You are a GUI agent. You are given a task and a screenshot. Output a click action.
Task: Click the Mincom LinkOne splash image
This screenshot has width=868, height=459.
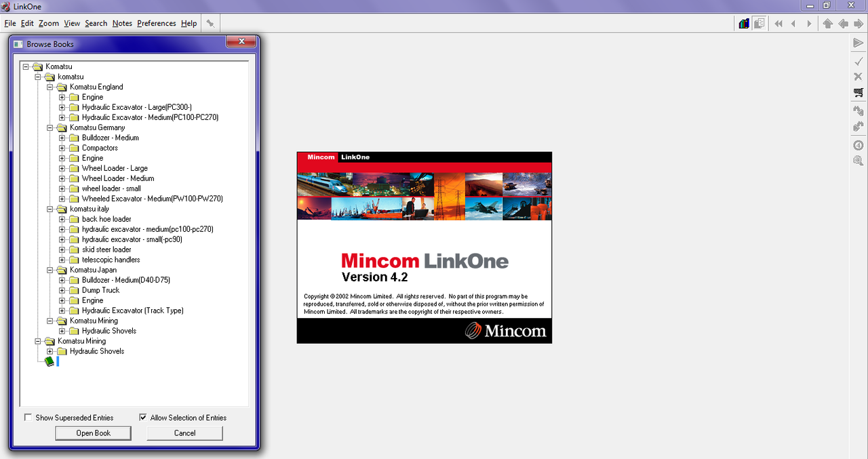(425, 247)
